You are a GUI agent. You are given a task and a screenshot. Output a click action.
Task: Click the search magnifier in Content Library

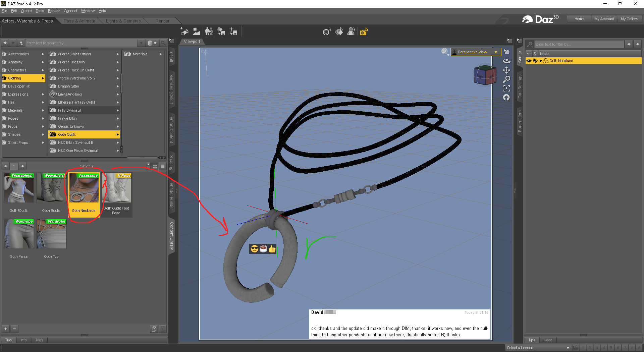163,43
